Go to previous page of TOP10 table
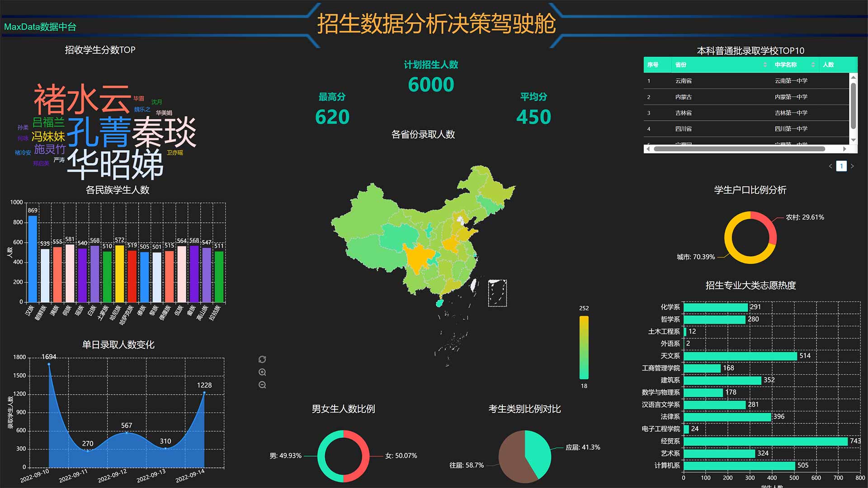Viewport: 868px width, 488px height. coord(830,166)
